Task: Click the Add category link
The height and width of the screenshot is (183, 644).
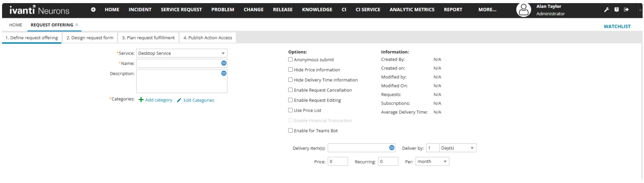Action: [158, 100]
